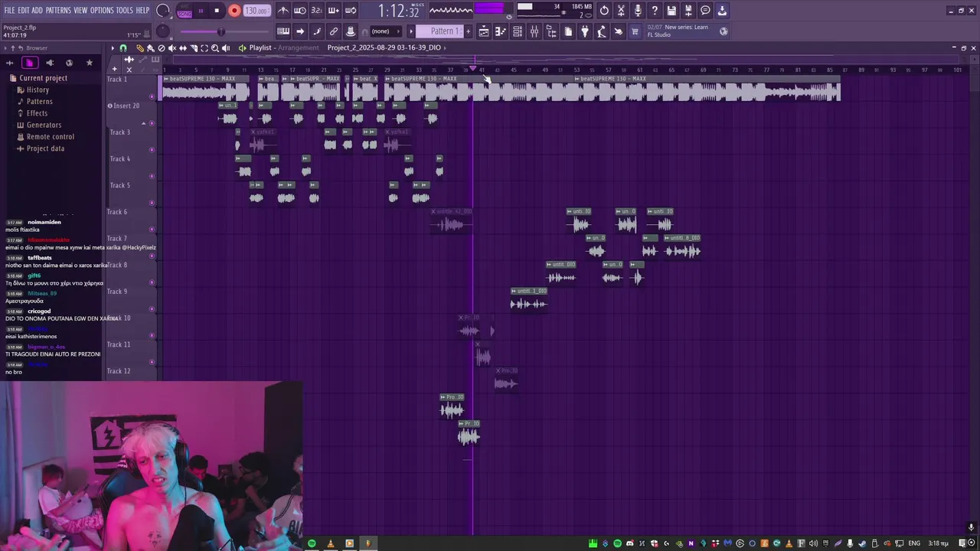Open Patterns in browser tree

39,101
